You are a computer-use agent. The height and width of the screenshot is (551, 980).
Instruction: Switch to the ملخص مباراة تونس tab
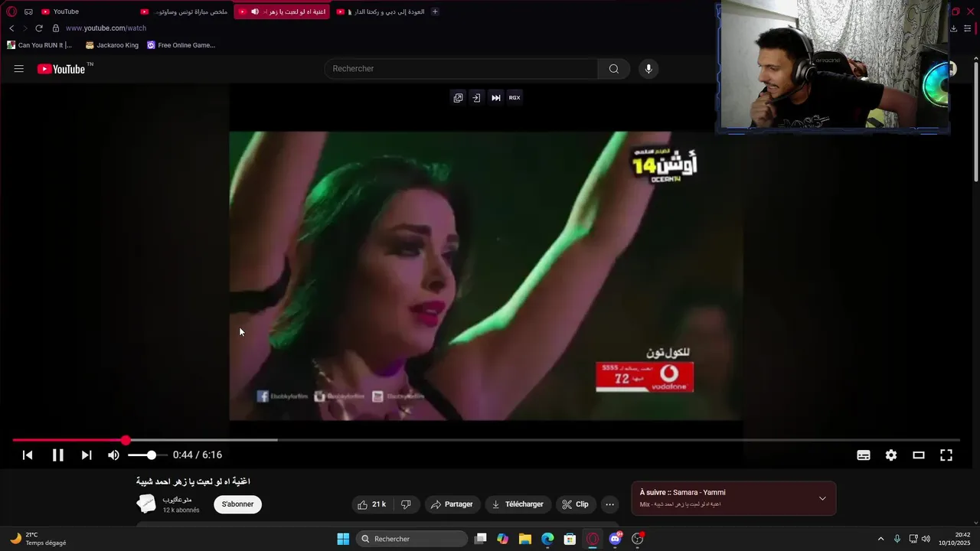point(185,11)
